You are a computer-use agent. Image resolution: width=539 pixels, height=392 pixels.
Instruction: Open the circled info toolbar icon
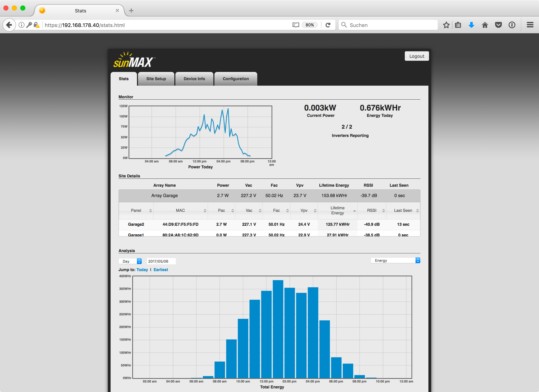coord(512,25)
